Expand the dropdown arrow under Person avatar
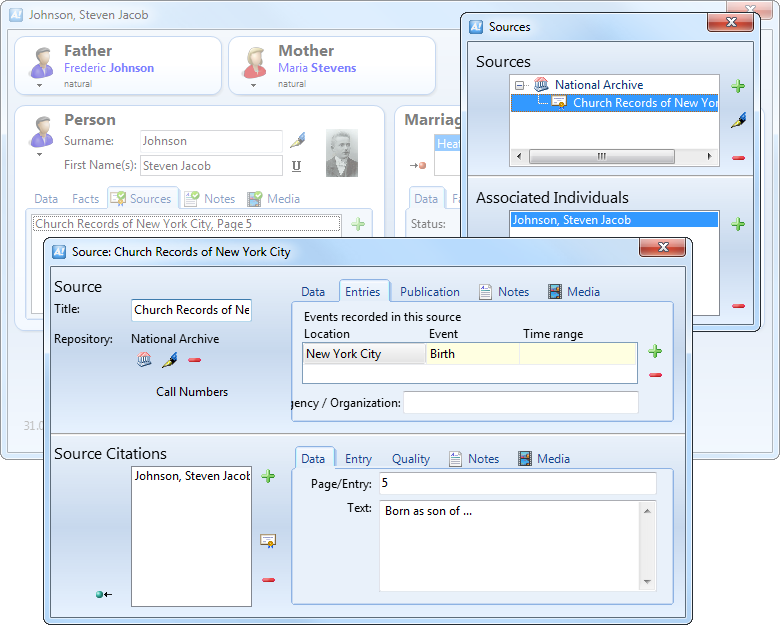This screenshot has height=625, width=780. coord(40,155)
